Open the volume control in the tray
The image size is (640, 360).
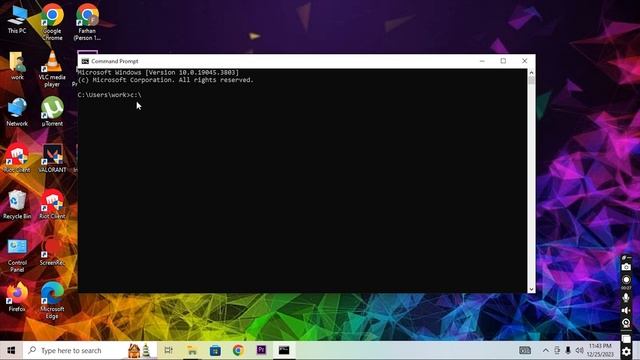[x=579, y=350]
